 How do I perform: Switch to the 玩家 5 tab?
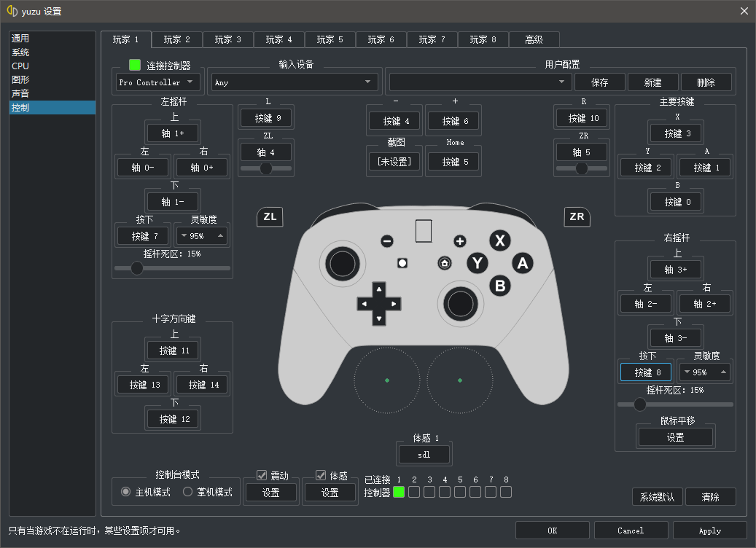(x=330, y=39)
